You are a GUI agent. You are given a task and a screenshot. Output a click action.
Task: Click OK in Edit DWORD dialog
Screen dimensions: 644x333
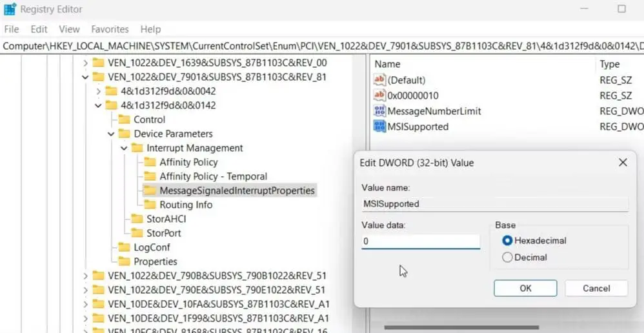tap(525, 288)
